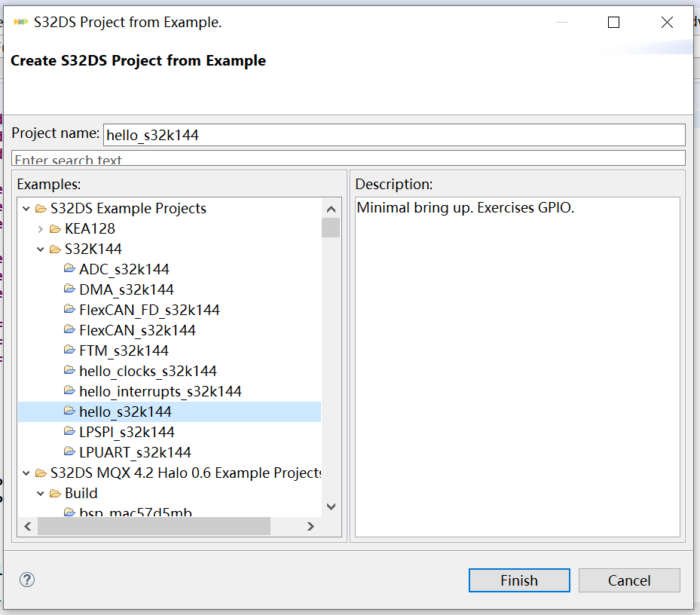Collapse S32DS Example Projects node
This screenshot has width=700, height=615.
26,208
